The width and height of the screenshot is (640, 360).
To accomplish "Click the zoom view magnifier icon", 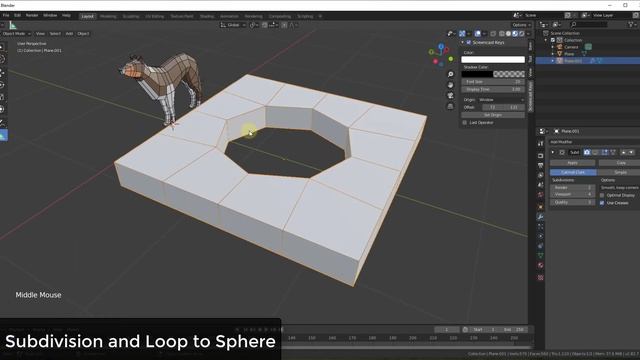I will (x=450, y=74).
